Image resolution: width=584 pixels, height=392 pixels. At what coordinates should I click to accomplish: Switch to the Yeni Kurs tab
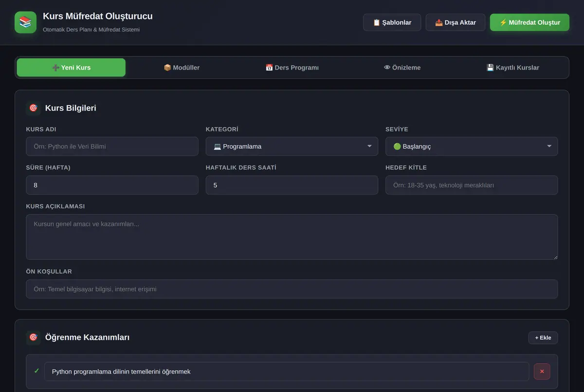(71, 68)
